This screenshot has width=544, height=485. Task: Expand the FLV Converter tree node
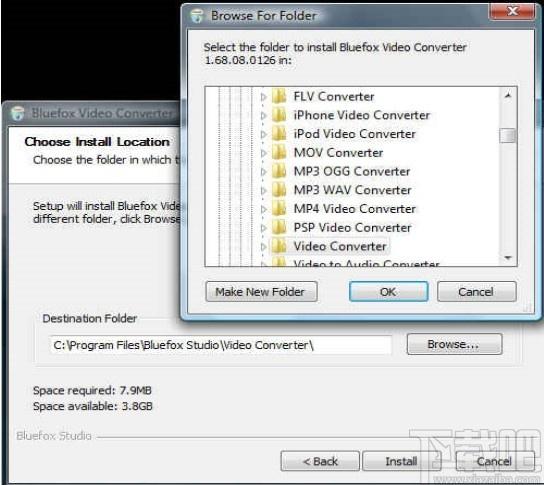click(264, 97)
